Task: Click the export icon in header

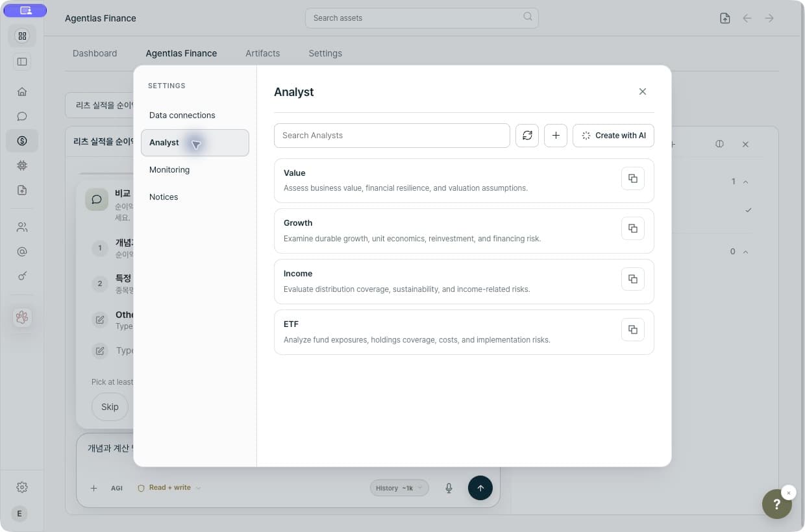Action: click(x=725, y=18)
